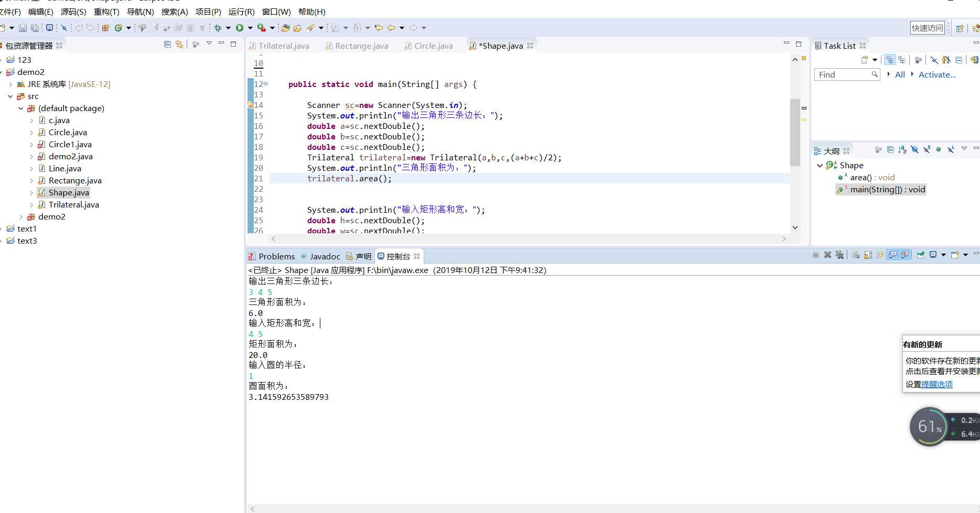Collapse the src folder node
The height and width of the screenshot is (513, 980).
click(10, 96)
